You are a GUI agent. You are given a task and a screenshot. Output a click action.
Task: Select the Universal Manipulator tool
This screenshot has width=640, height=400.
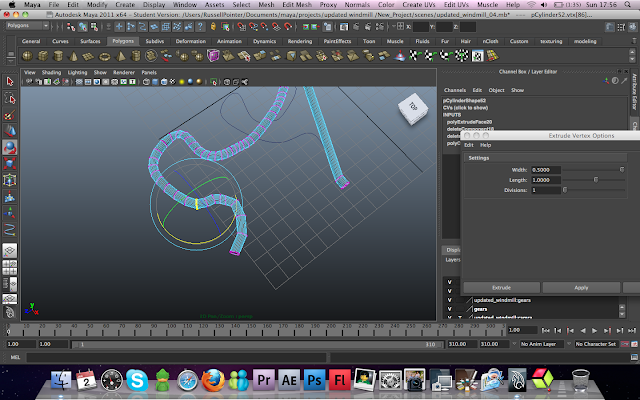[9, 180]
